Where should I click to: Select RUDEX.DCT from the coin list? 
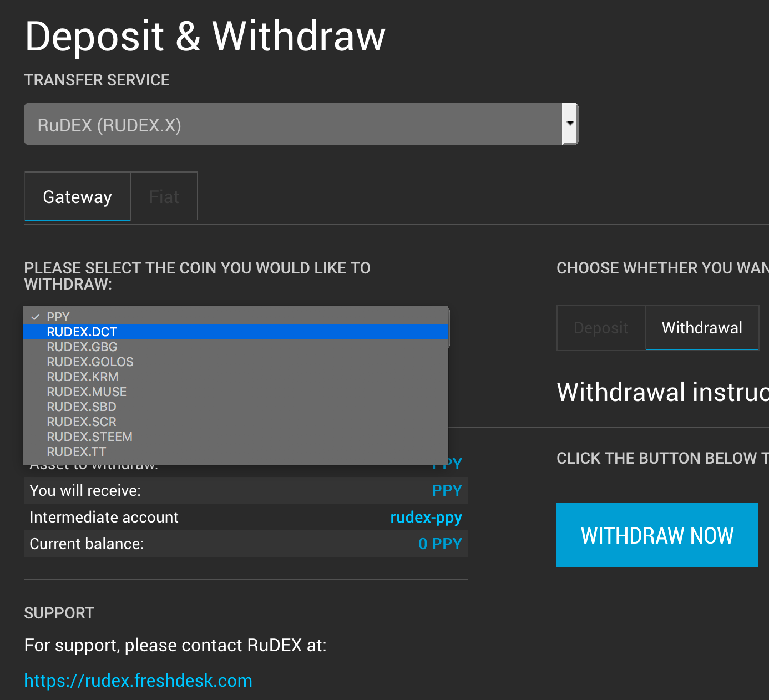point(236,332)
